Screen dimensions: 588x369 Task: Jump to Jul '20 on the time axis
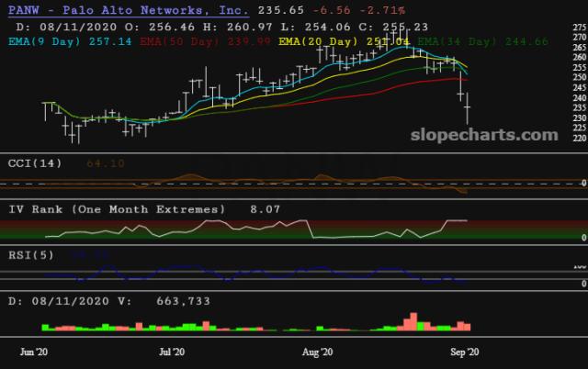coord(172,352)
